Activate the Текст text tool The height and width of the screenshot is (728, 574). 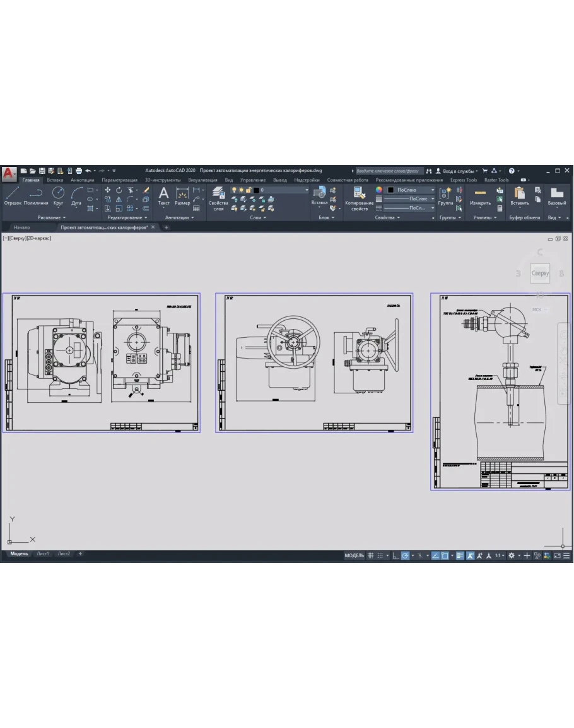pyautogui.click(x=163, y=196)
